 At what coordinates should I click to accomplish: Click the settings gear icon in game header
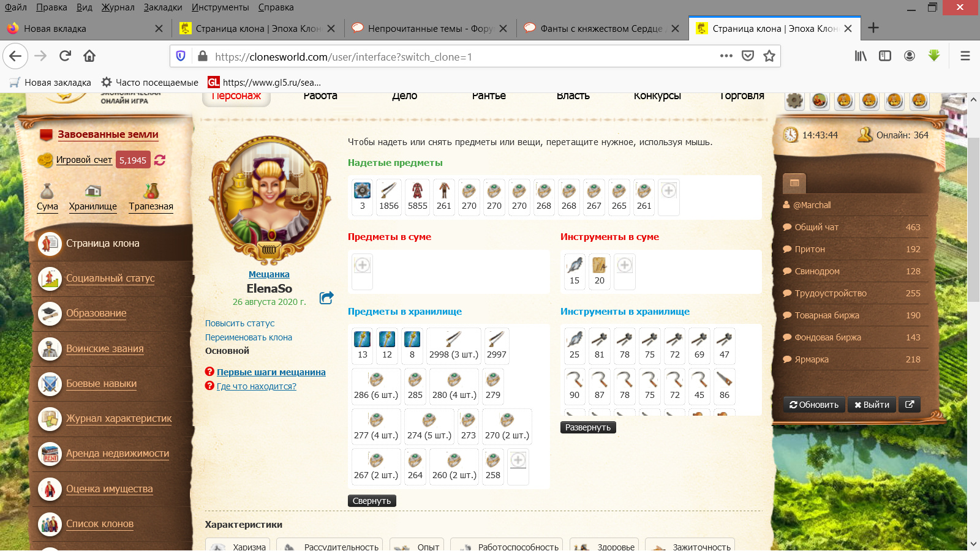[x=794, y=100]
